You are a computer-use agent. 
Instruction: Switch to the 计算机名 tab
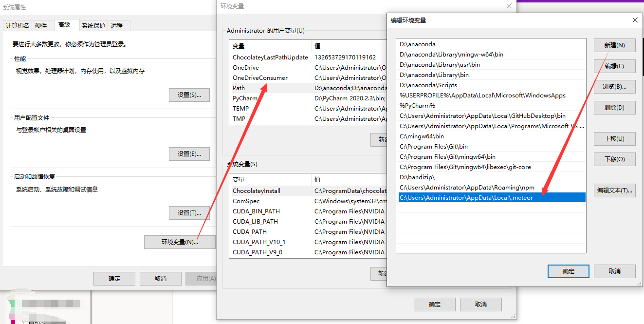point(17,25)
